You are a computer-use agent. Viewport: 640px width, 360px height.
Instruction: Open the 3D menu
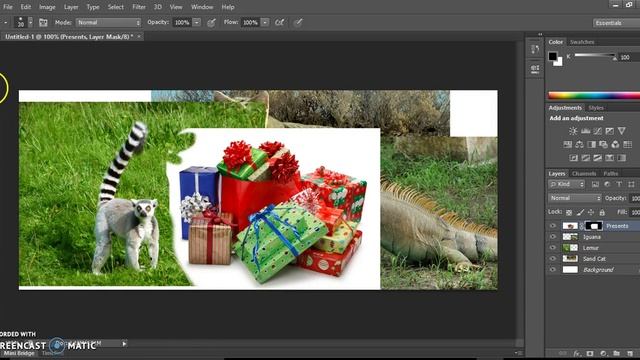tap(158, 7)
